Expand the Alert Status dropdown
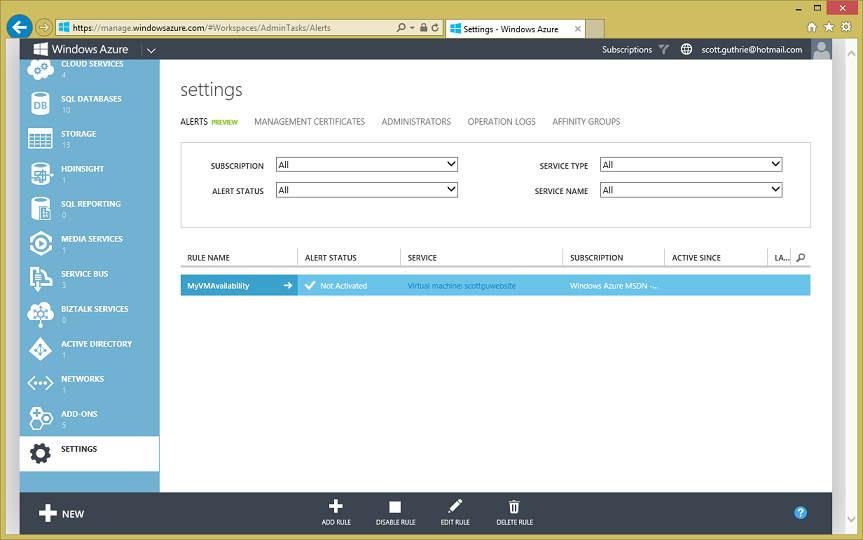Viewport: 863px width, 540px height. tap(367, 189)
